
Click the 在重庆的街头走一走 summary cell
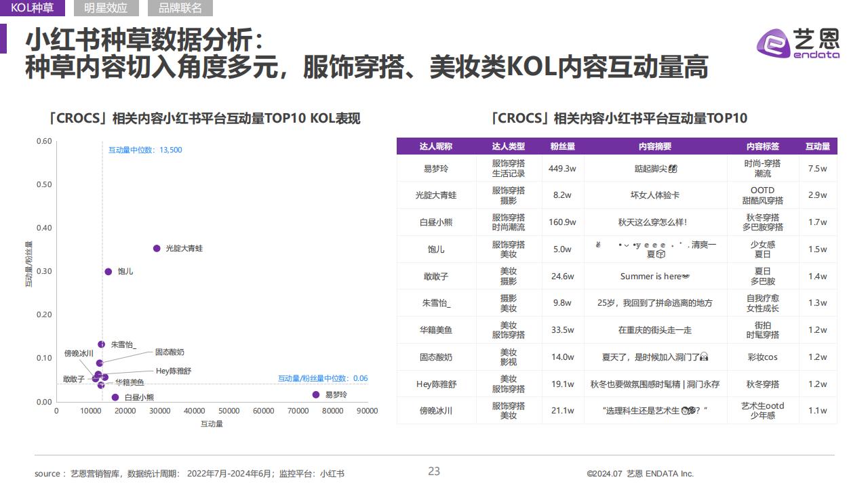[x=655, y=330]
